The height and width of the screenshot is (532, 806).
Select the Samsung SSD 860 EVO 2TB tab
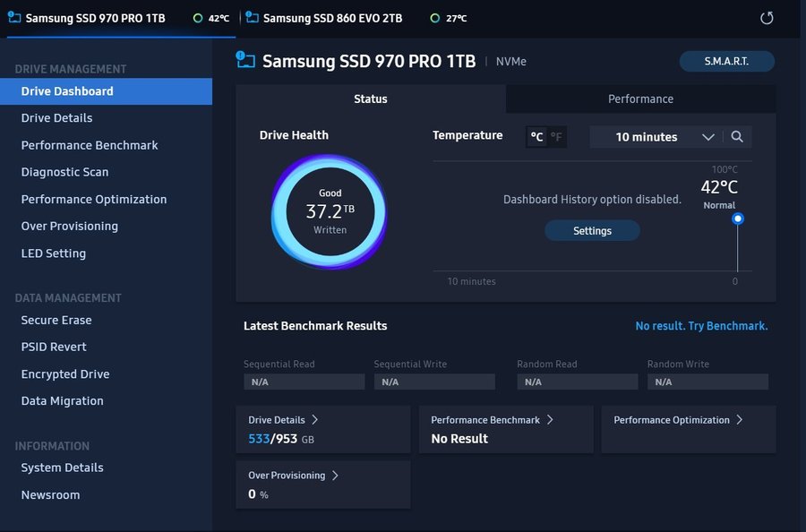coord(332,19)
